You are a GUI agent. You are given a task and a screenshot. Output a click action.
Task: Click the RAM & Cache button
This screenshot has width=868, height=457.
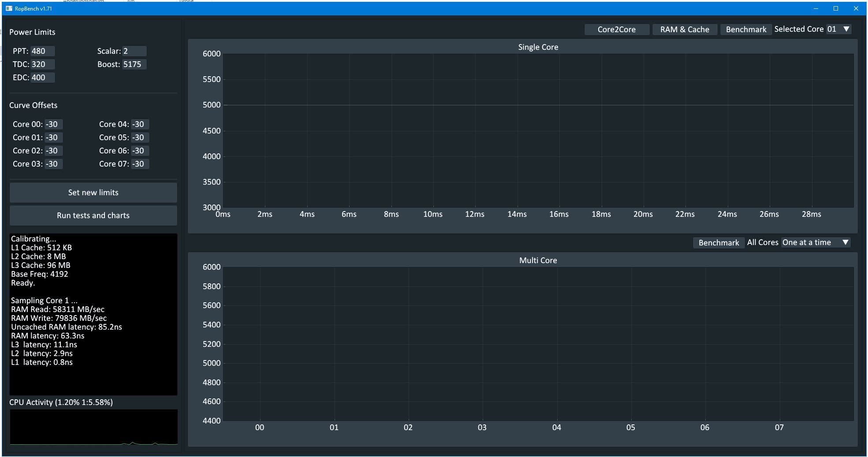[x=685, y=30]
